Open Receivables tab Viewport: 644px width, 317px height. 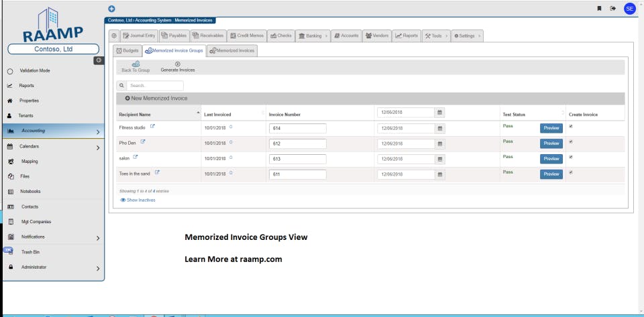208,36
